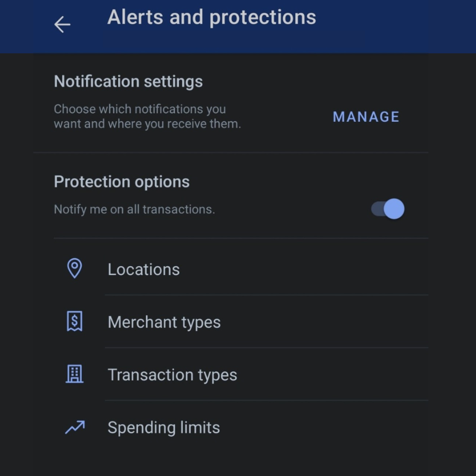Disable the notify on all transactions switch
476x476 pixels.
click(x=388, y=209)
